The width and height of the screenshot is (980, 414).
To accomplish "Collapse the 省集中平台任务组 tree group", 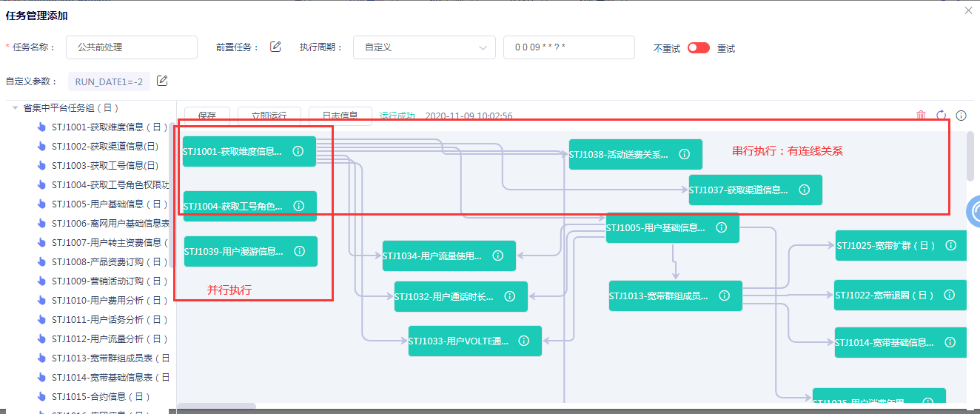I will 16,107.
